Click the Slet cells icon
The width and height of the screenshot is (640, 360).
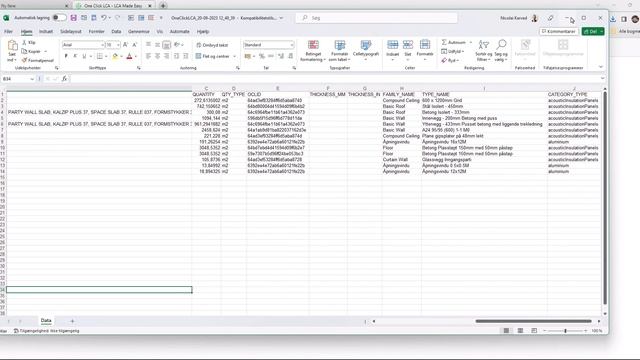(408, 45)
